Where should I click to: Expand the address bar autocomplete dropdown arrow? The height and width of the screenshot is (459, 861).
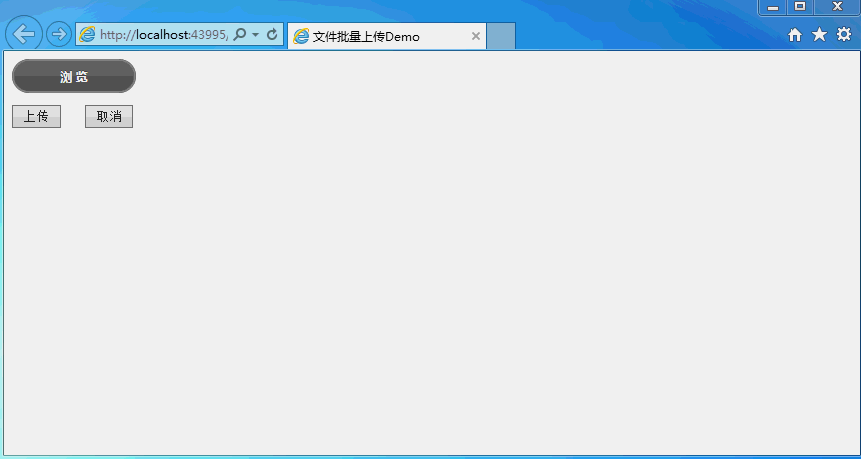(255, 35)
